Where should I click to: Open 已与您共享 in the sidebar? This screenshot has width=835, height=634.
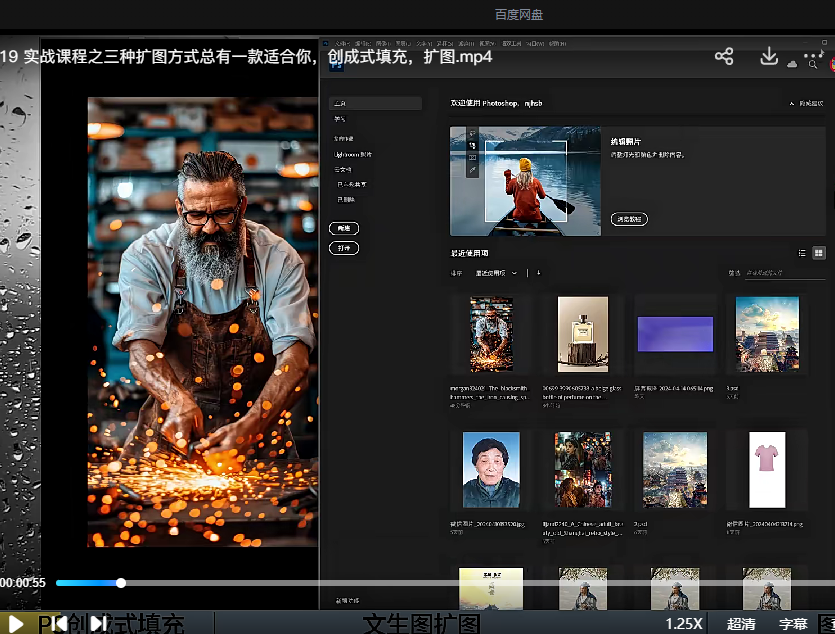click(351, 184)
